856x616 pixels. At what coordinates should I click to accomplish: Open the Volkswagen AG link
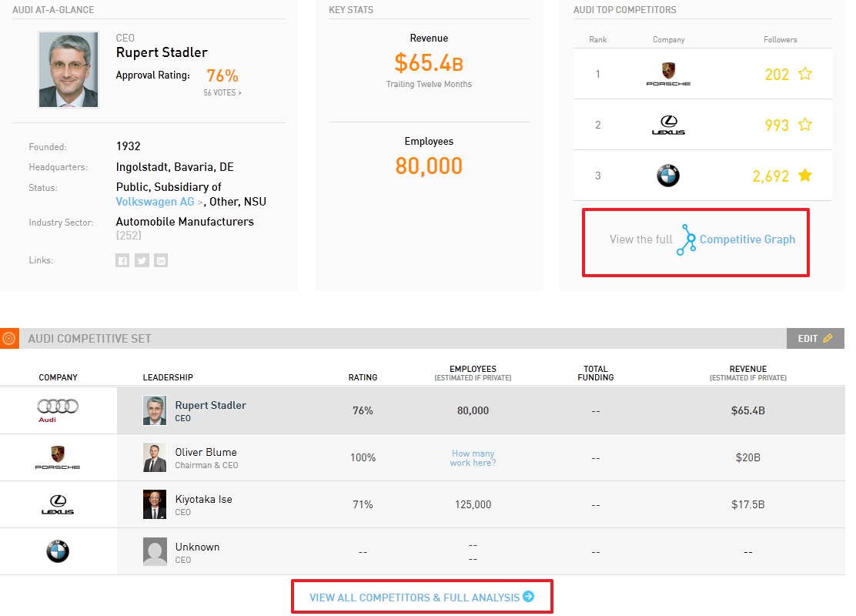point(155,202)
